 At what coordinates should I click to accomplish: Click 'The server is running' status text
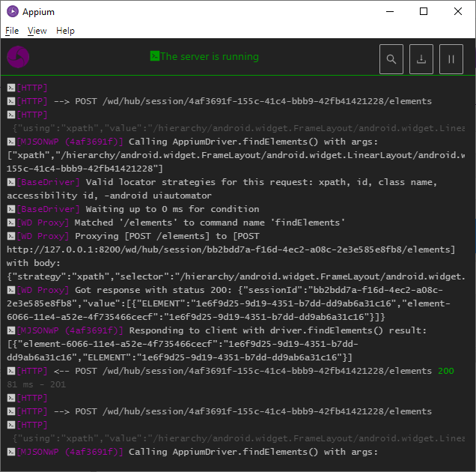click(210, 56)
